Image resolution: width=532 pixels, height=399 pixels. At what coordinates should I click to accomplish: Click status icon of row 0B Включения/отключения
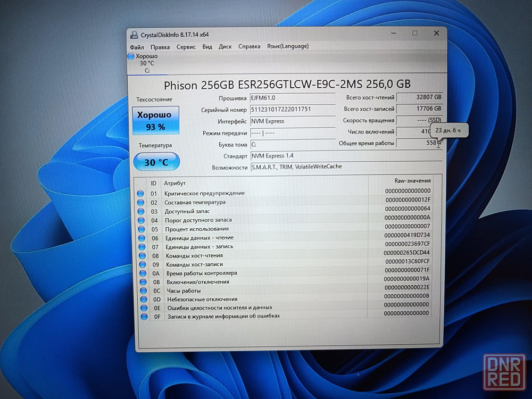pos(143,282)
